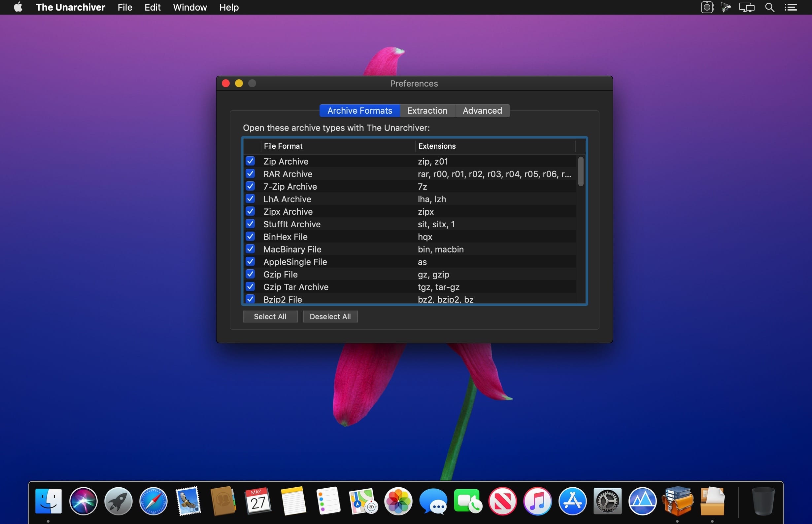Open Contacts book icon in Dock

pos(223,501)
